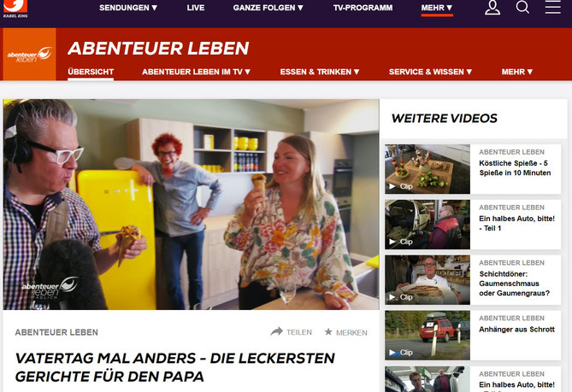572x392 pixels.
Task: Play the Köstliche Spieße clip
Action: (428, 169)
